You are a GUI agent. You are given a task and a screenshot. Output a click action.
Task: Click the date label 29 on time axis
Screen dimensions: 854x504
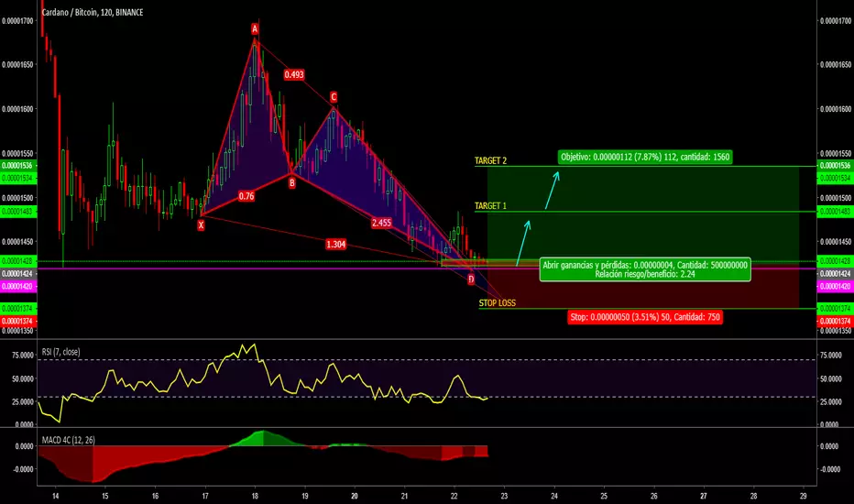[x=804, y=496]
